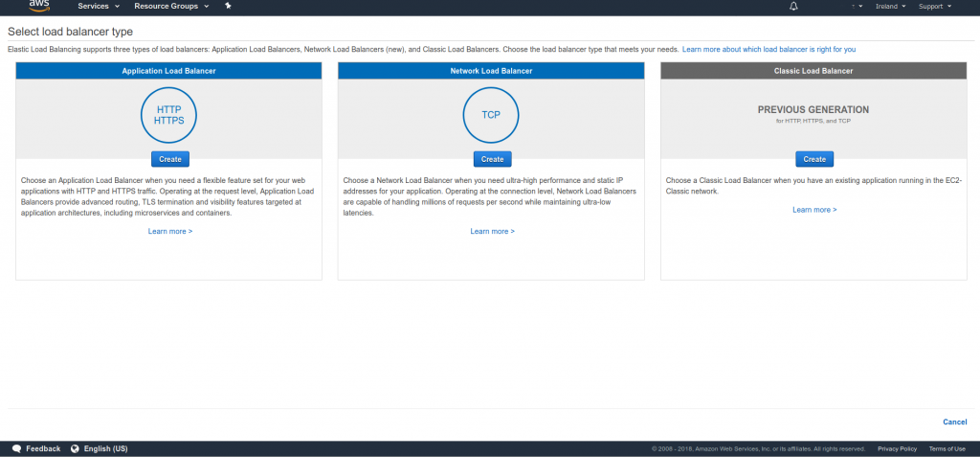Expand the Services dropdown menu
The height and width of the screenshot is (457, 980).
pyautogui.click(x=99, y=6)
